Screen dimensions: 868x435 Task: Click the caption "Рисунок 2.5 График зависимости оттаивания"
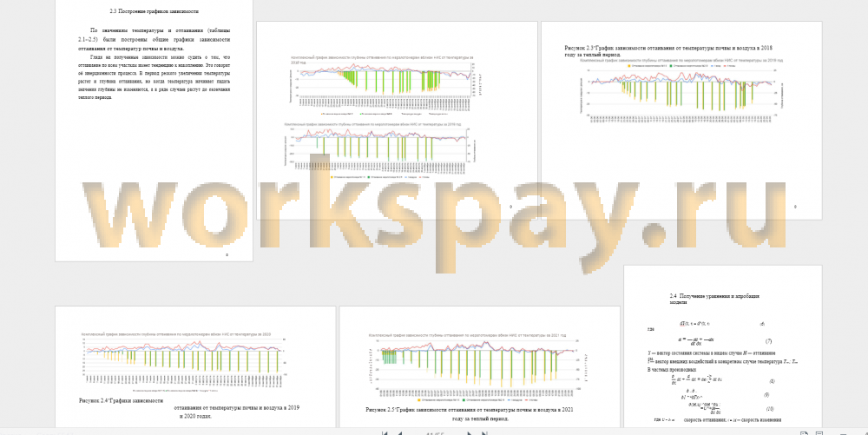pos(469,410)
